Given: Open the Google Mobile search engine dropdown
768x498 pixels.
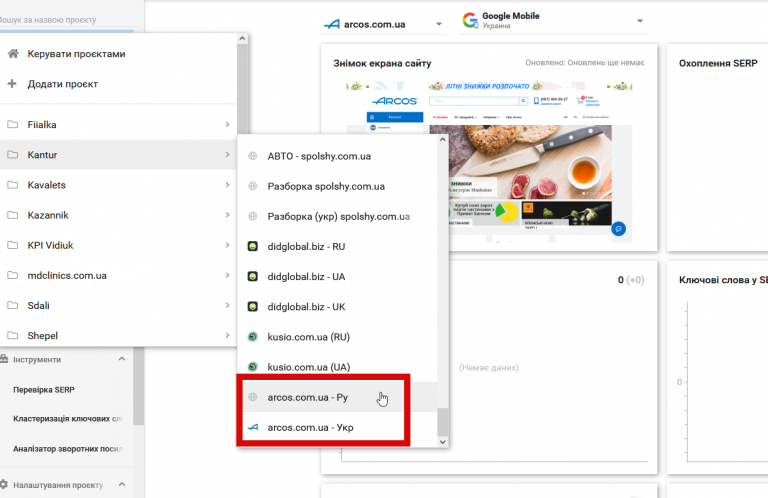Looking at the screenshot, I should tap(553, 21).
